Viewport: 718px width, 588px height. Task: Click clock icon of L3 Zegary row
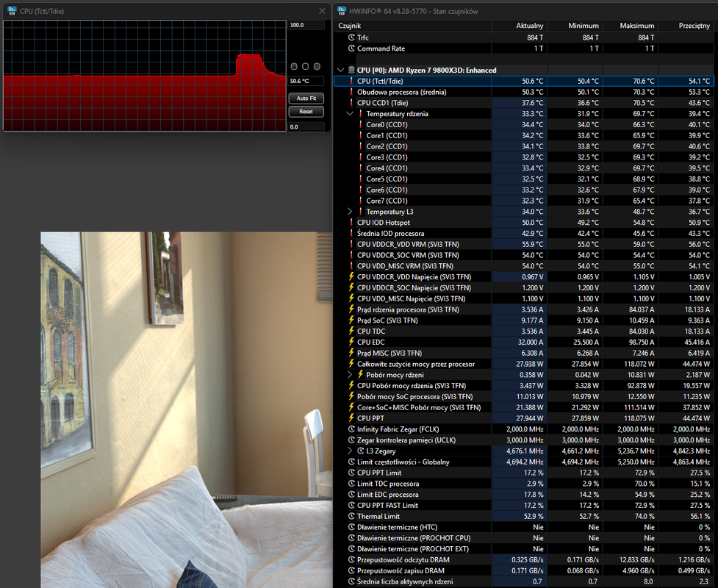point(360,451)
